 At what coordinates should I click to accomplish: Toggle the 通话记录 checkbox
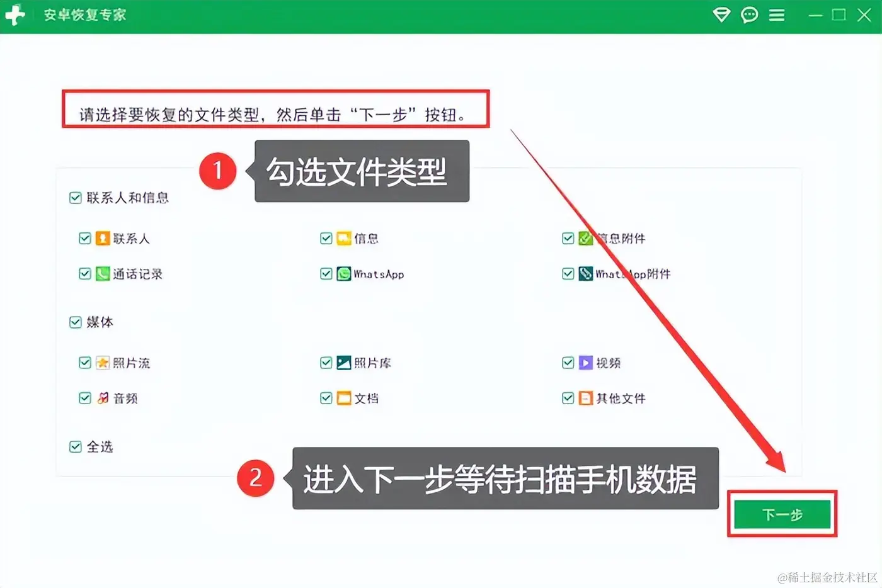point(85,274)
